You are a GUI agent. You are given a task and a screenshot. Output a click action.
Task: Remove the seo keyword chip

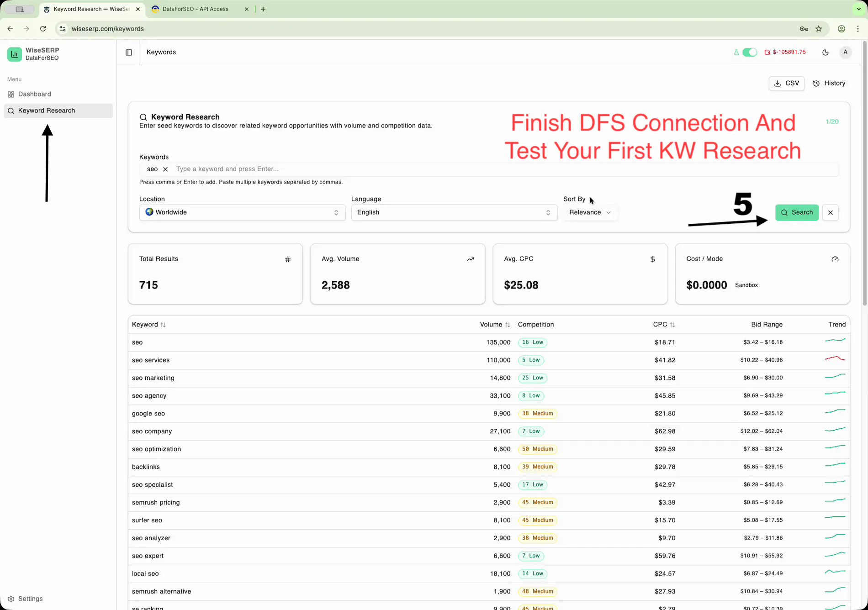coord(165,169)
